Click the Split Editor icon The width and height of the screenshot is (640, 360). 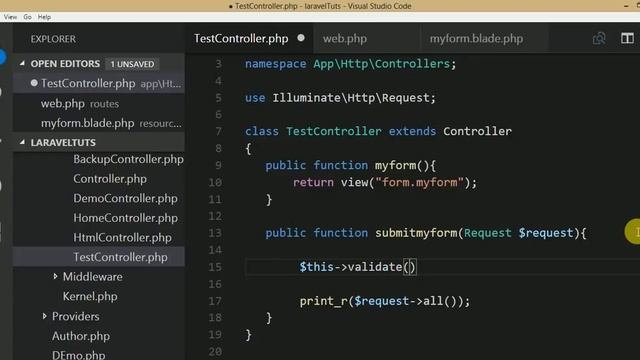pyautogui.click(x=627, y=38)
